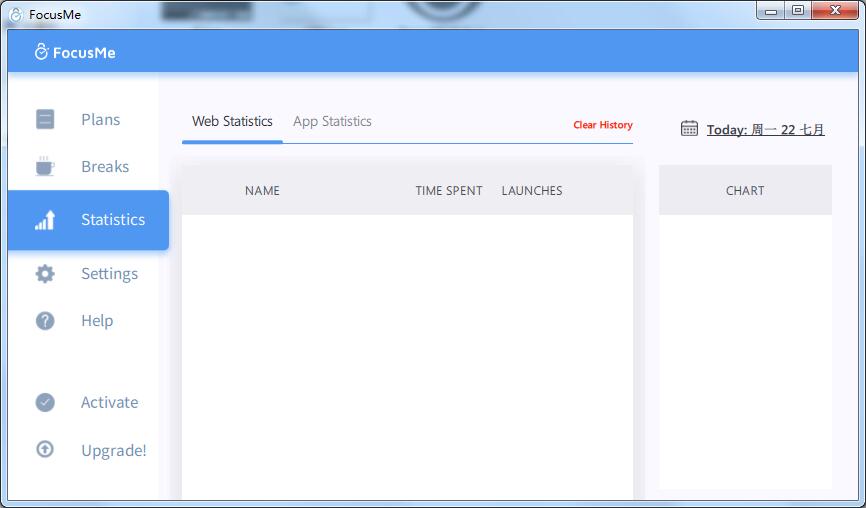
Task: Click the Settings gear icon
Action: pos(45,273)
